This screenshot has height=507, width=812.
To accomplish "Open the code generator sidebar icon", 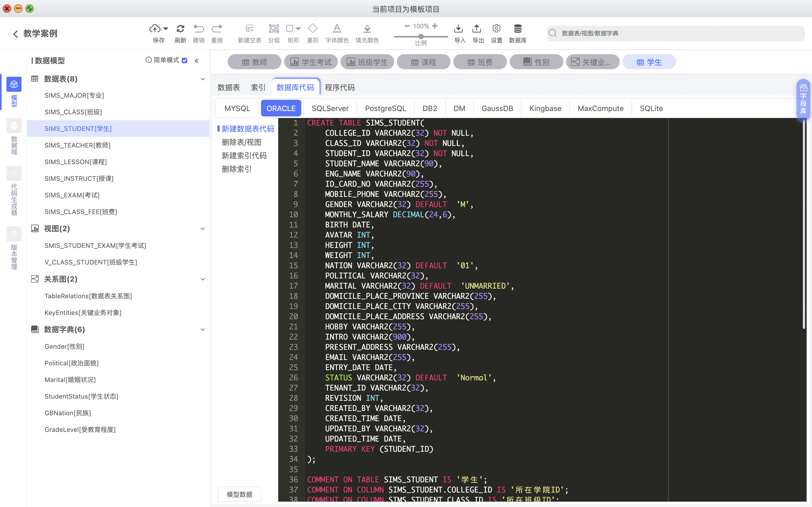I will tap(14, 173).
